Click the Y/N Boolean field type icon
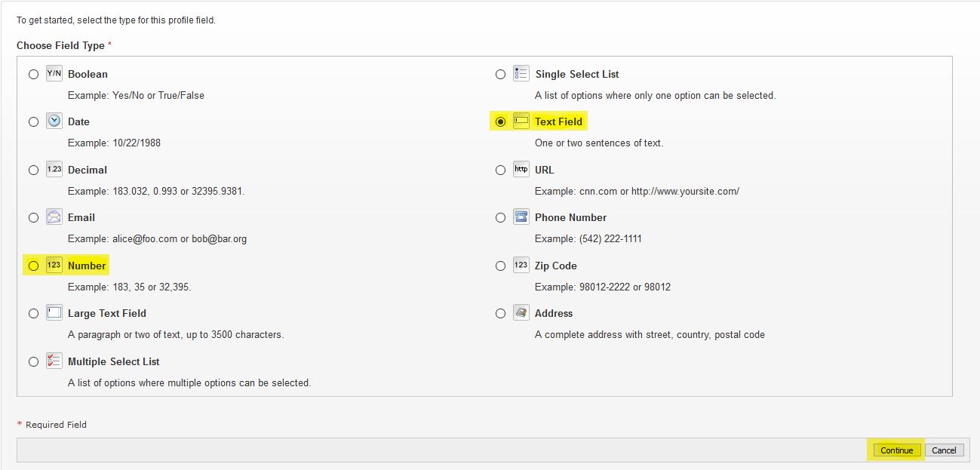The image size is (980, 470). [x=54, y=74]
